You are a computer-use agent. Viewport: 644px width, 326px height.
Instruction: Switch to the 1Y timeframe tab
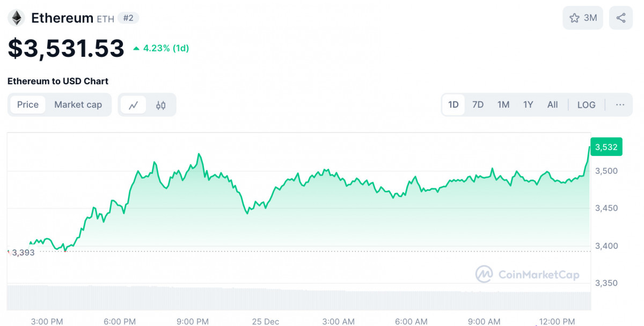[528, 105]
